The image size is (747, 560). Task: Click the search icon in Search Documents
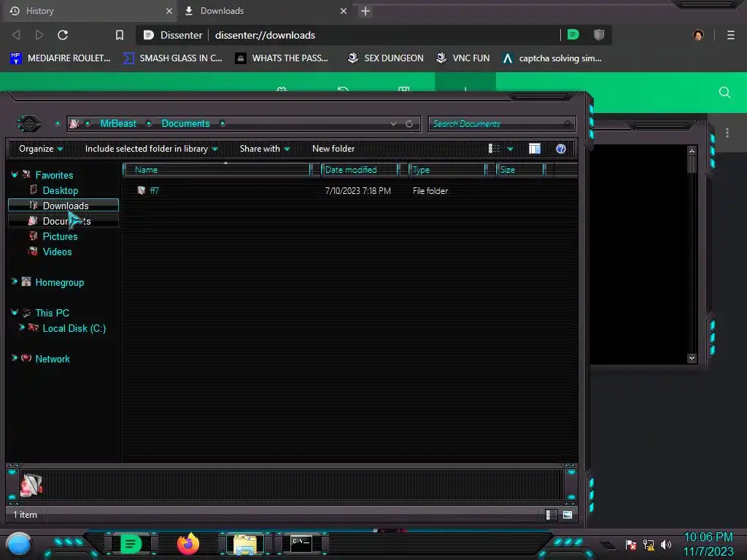(x=567, y=124)
